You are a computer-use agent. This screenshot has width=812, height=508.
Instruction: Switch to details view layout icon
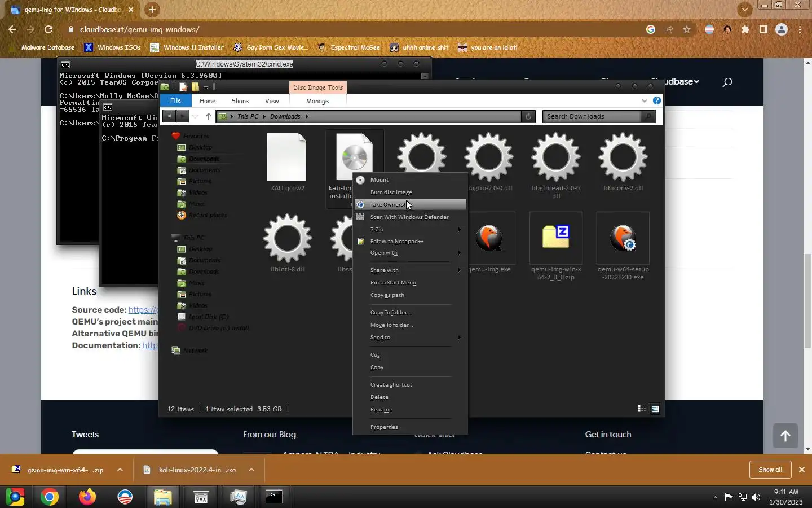[x=642, y=409]
